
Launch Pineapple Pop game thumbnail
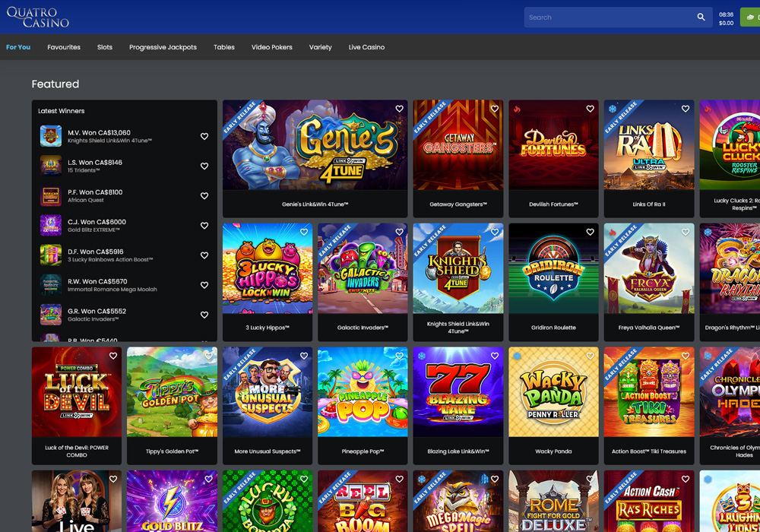(x=363, y=392)
